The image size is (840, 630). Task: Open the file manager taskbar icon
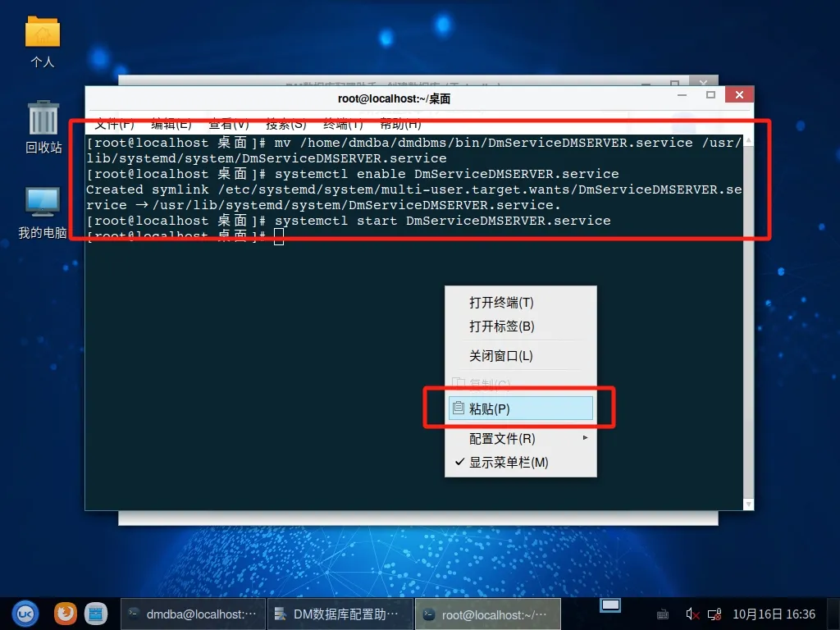coord(96,614)
